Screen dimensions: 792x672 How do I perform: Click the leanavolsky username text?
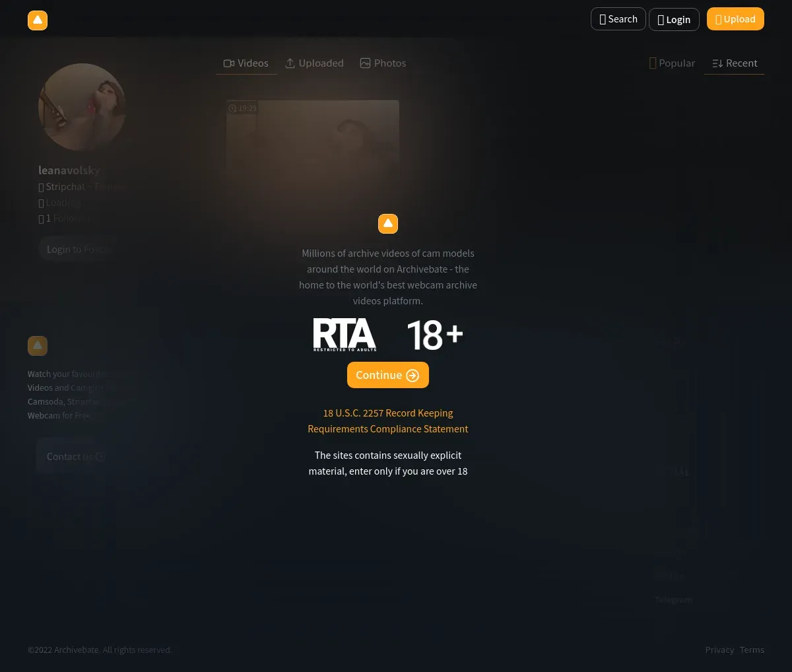coord(69,170)
